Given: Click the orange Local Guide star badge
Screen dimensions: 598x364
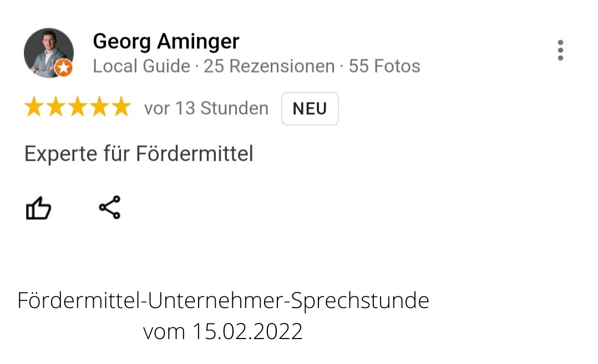Looking at the screenshot, I should [x=63, y=68].
